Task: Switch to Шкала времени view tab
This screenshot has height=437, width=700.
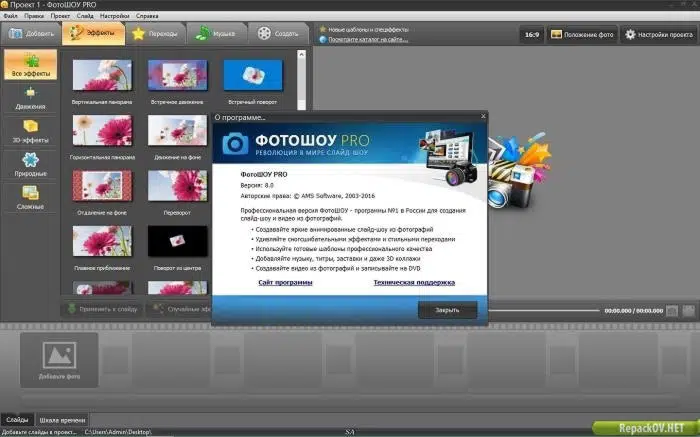Action: [62, 420]
